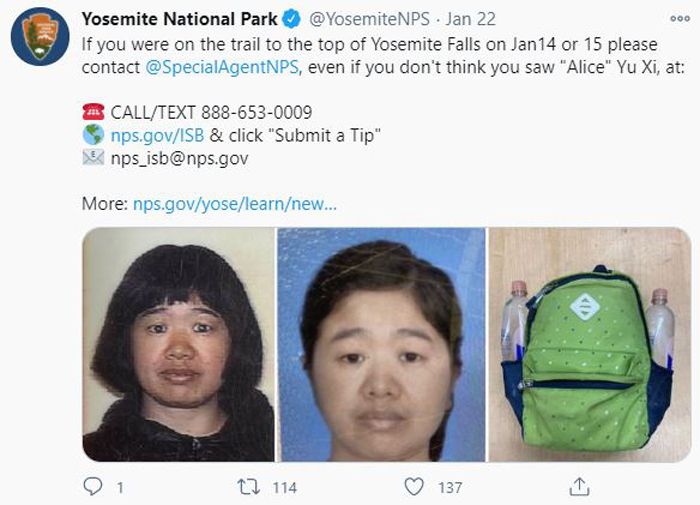Click the 114 retweet count
Screen dimensions: 700x505
pyautogui.click(x=284, y=488)
